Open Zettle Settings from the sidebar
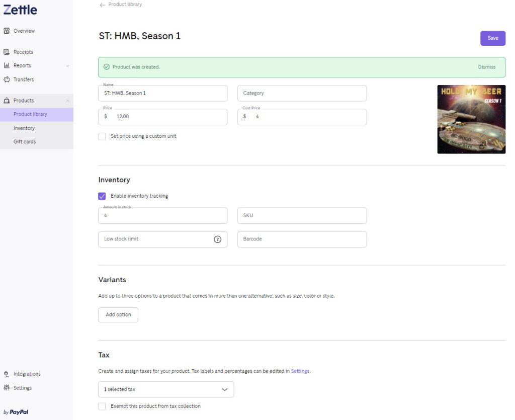The image size is (515, 420). tap(22, 387)
